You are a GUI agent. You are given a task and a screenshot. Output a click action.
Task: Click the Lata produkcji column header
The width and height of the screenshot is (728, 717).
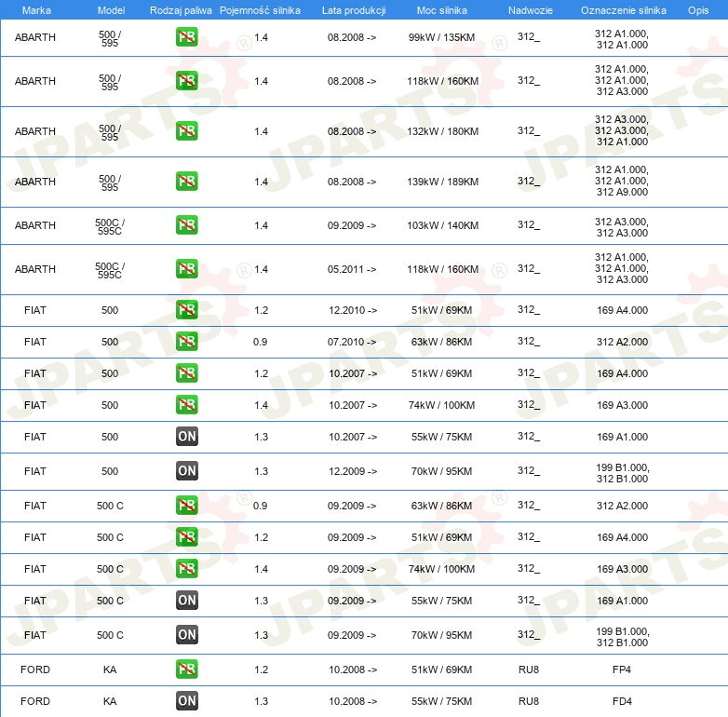[354, 10]
